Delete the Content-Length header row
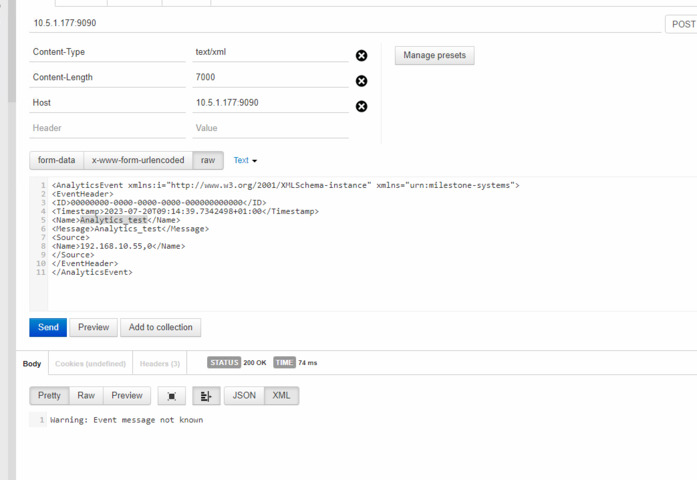The image size is (697, 480). (x=361, y=81)
